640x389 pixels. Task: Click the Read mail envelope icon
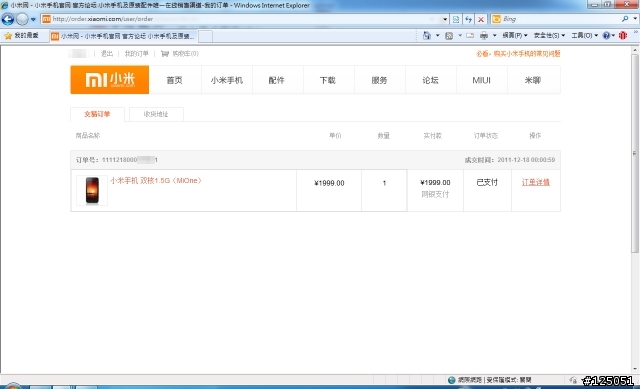tap(470, 36)
